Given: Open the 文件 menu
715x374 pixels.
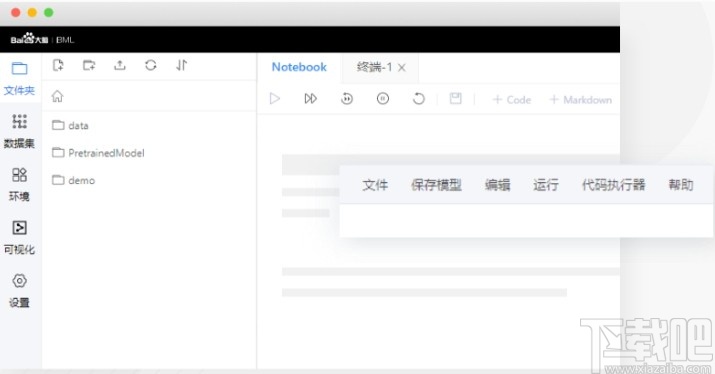Looking at the screenshot, I should [375, 185].
